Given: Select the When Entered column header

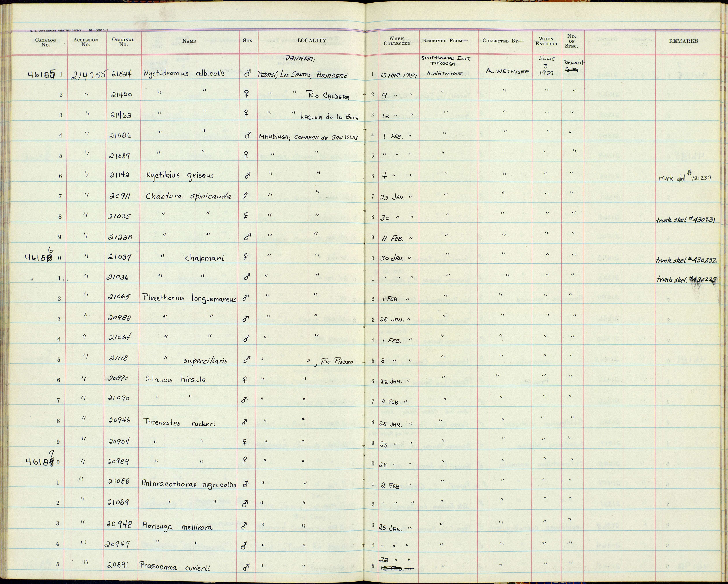Looking at the screenshot, I should 546,41.
